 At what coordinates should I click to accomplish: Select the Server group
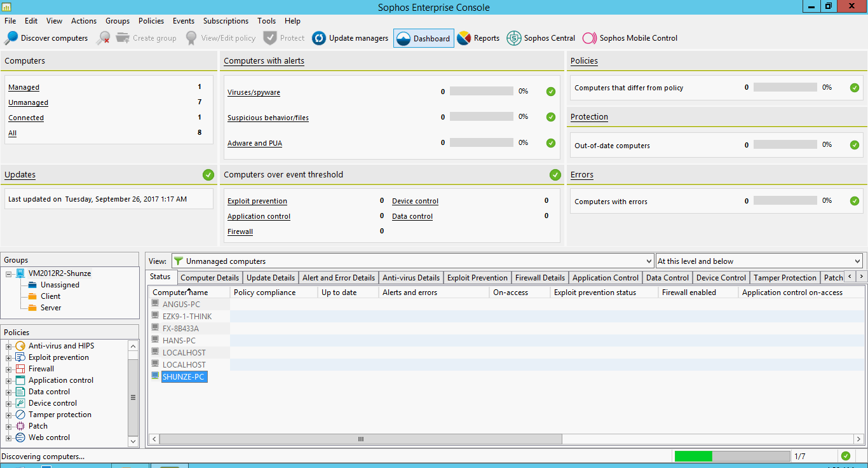click(51, 308)
